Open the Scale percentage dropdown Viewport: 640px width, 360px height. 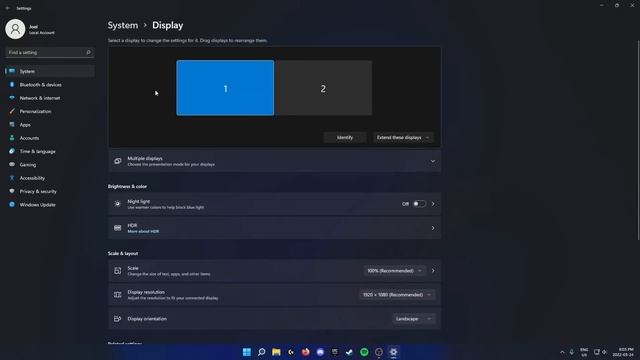click(x=394, y=271)
